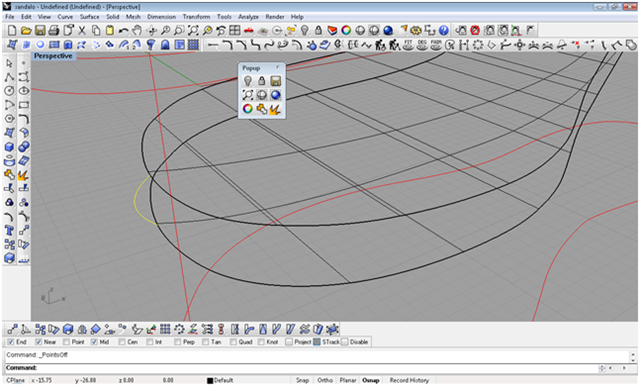This screenshot has height=386, width=640.
Task: Select the Polyline tool in left sidebar
Action: [x=9, y=77]
